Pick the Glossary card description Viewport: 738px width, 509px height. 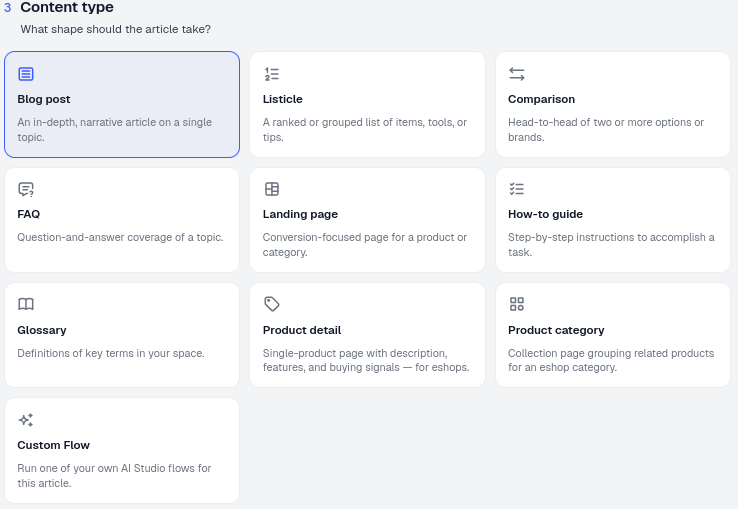(111, 353)
